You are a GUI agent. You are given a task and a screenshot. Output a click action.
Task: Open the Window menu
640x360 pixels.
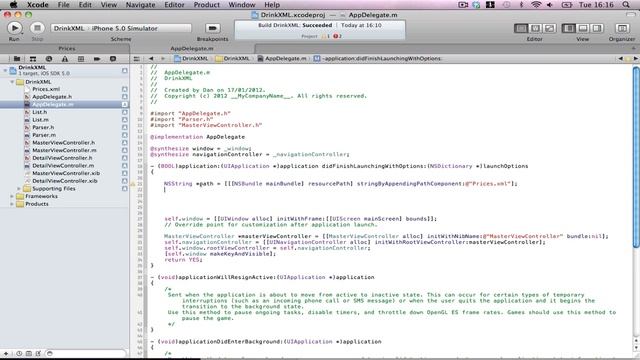pos(242,5)
